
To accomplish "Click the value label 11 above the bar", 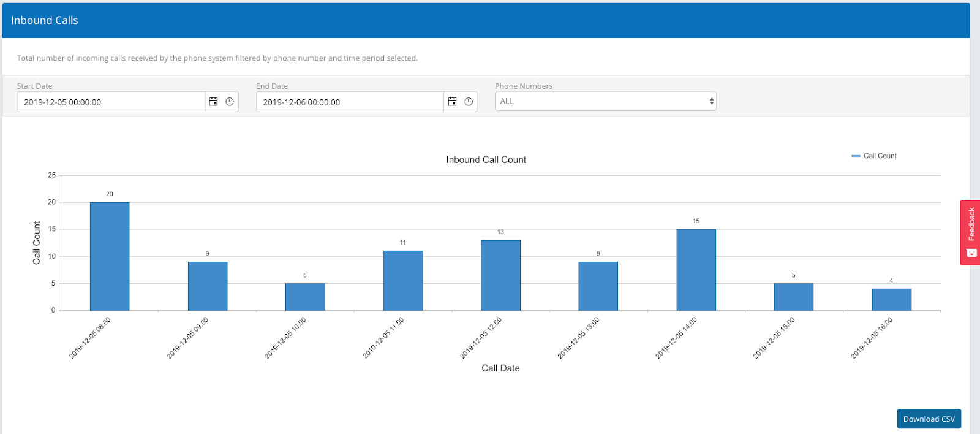I will pyautogui.click(x=403, y=243).
